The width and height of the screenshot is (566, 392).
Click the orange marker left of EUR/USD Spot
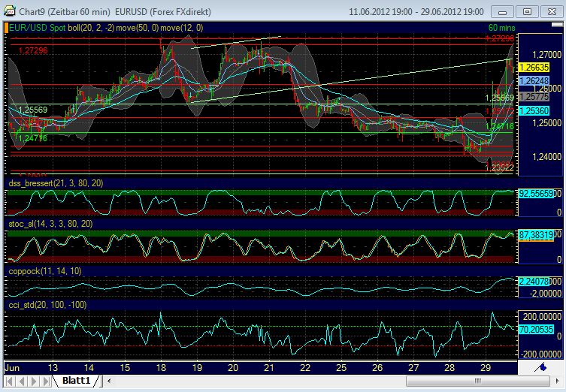pos(6,28)
